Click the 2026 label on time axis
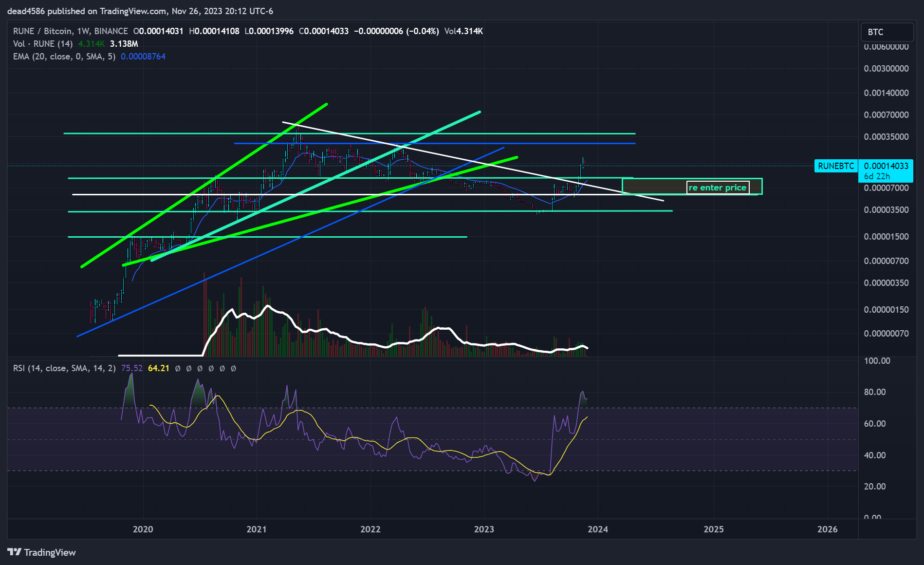Image resolution: width=924 pixels, height=565 pixels. (x=828, y=529)
